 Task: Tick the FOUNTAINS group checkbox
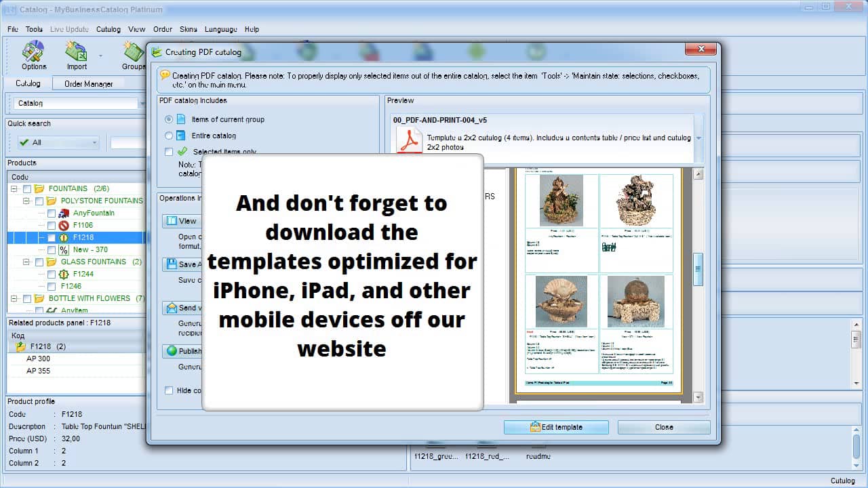[x=27, y=188]
